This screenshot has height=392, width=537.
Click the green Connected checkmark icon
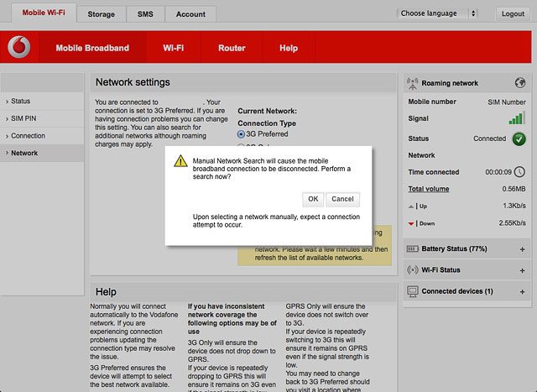(519, 139)
